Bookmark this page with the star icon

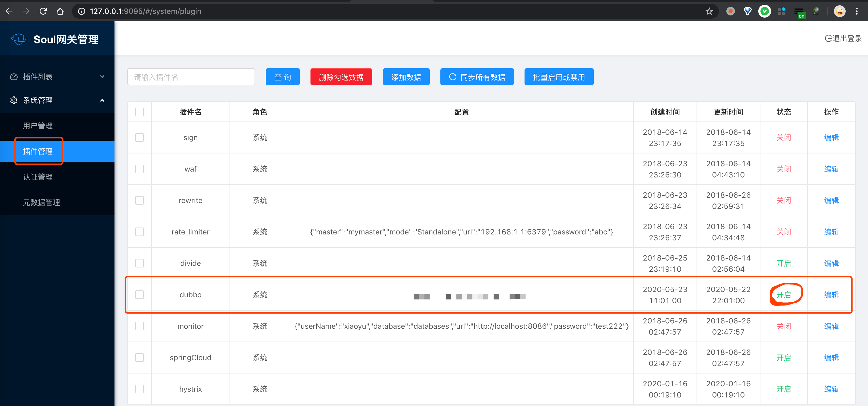tap(709, 11)
